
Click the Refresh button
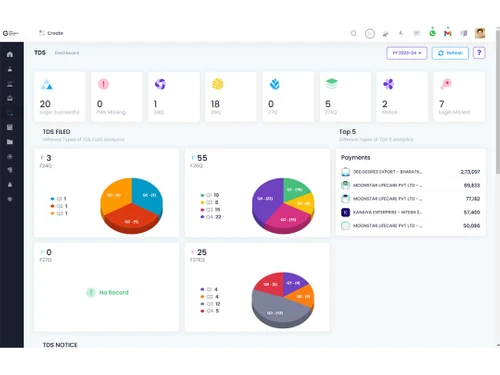coord(450,53)
